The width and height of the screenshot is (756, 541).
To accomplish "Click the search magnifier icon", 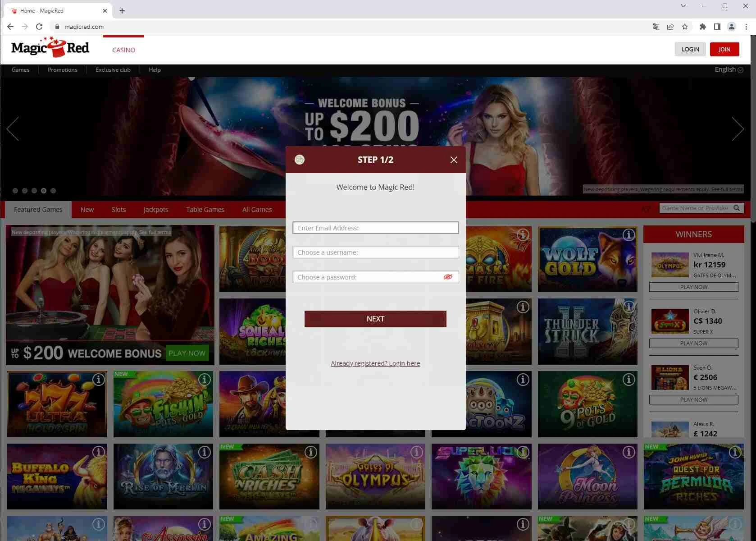I will [737, 208].
